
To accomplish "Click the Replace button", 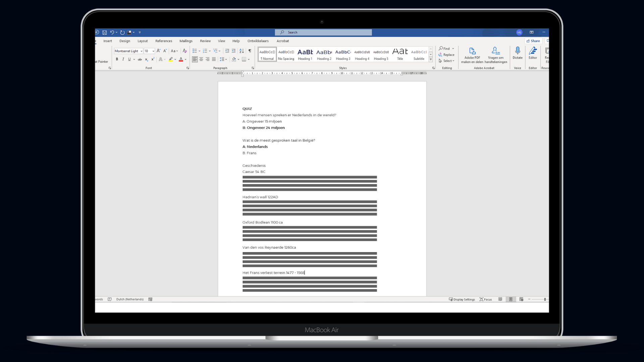I will click(446, 55).
